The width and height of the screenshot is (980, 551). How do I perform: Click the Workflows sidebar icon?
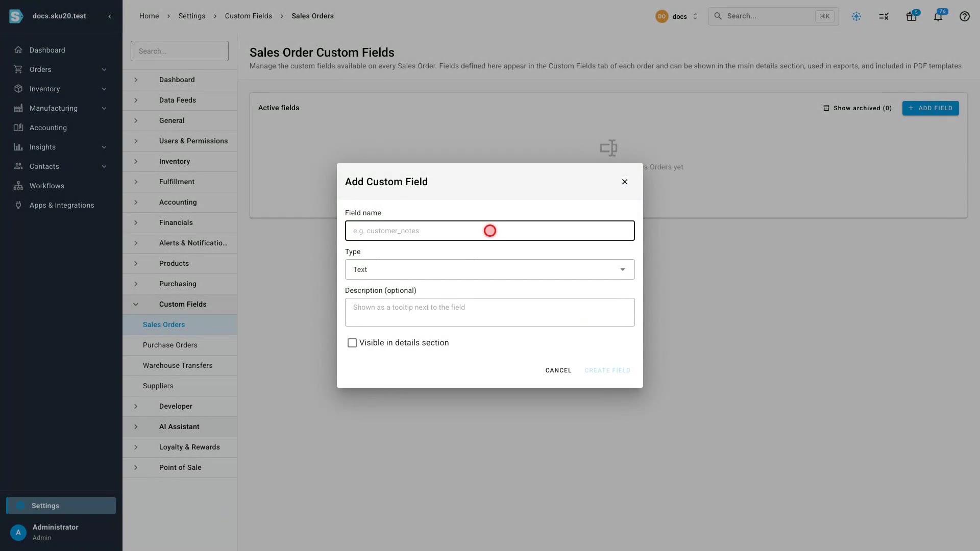pyautogui.click(x=18, y=186)
